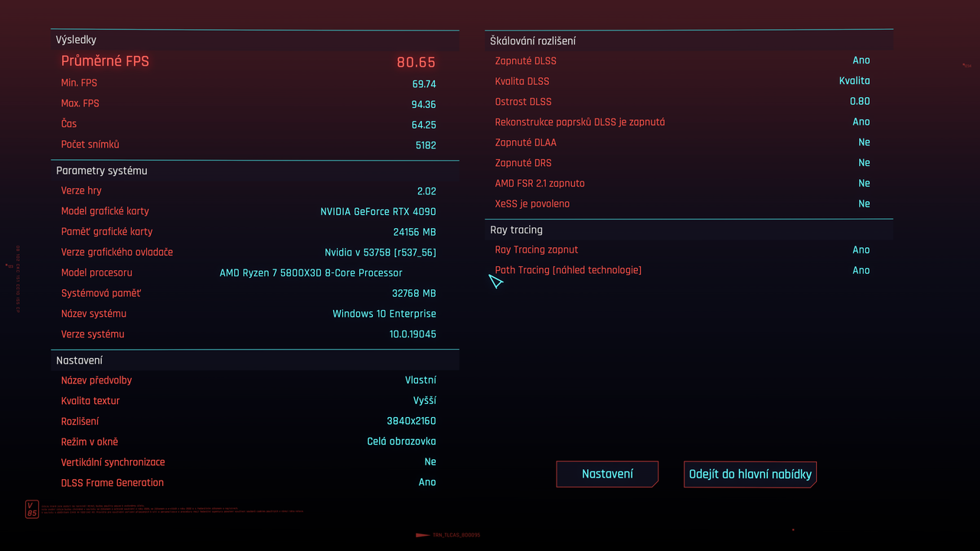The image size is (980, 551).
Task: Click Zapnuté DLAA value Ne
Action: (864, 142)
